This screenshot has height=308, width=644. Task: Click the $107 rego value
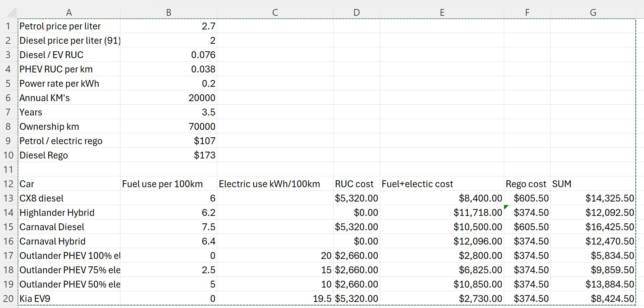169,141
